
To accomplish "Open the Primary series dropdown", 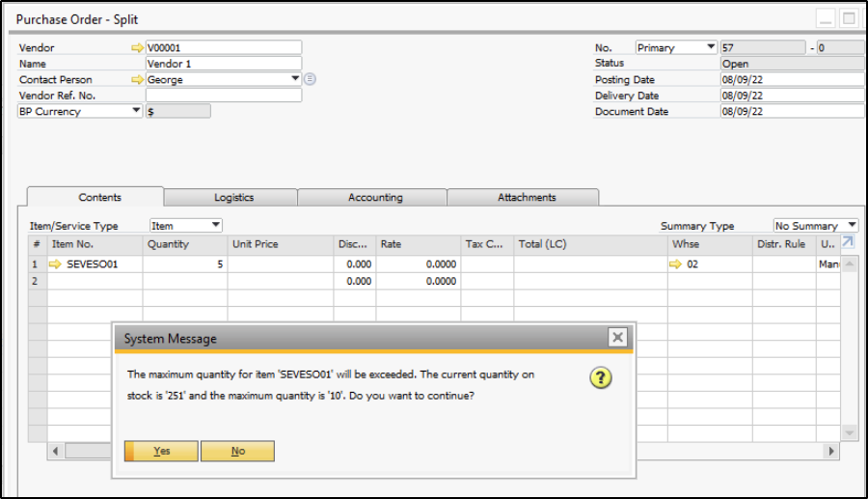I will pyautogui.click(x=711, y=47).
